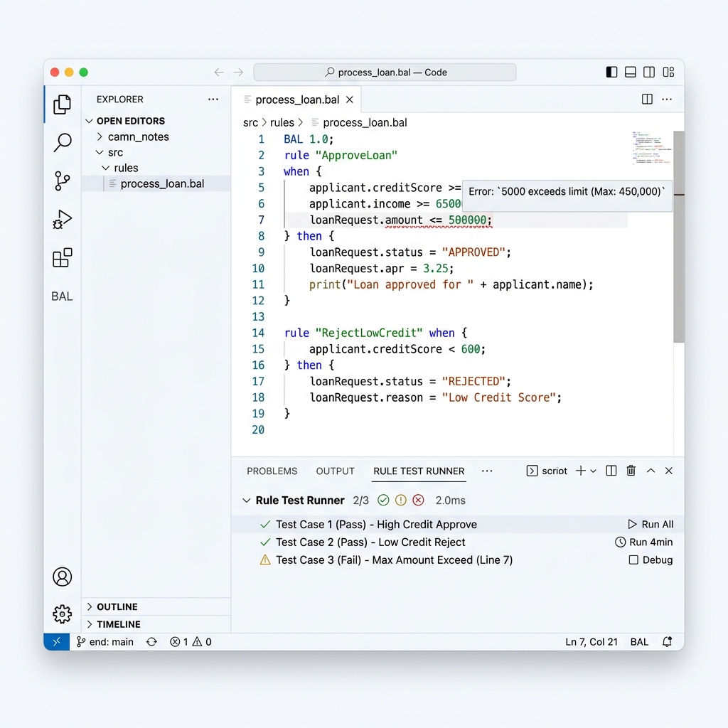Open the Source Control view

coord(62,181)
